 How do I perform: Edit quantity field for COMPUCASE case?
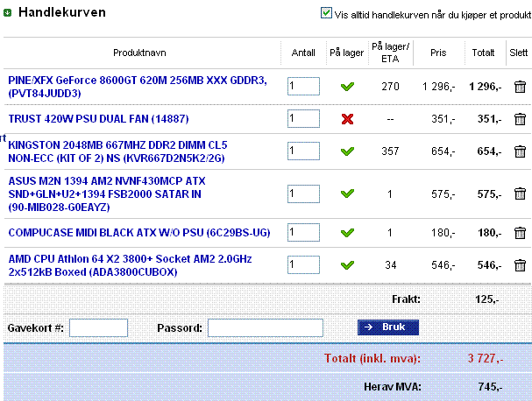click(303, 232)
